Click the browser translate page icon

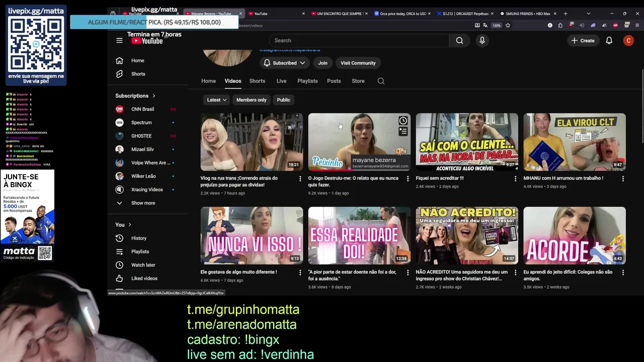coord(485,25)
